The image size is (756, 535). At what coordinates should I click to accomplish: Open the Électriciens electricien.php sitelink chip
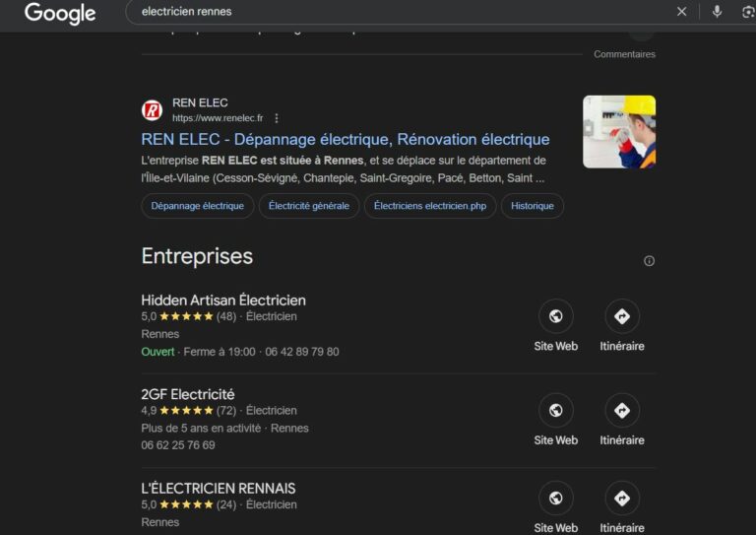point(430,206)
